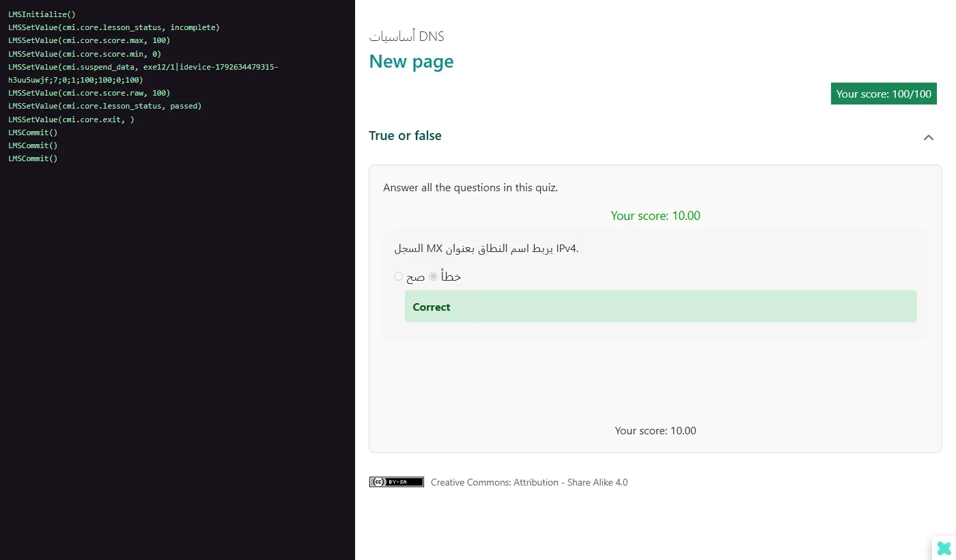Select the خطأ (false) radio button

[433, 277]
